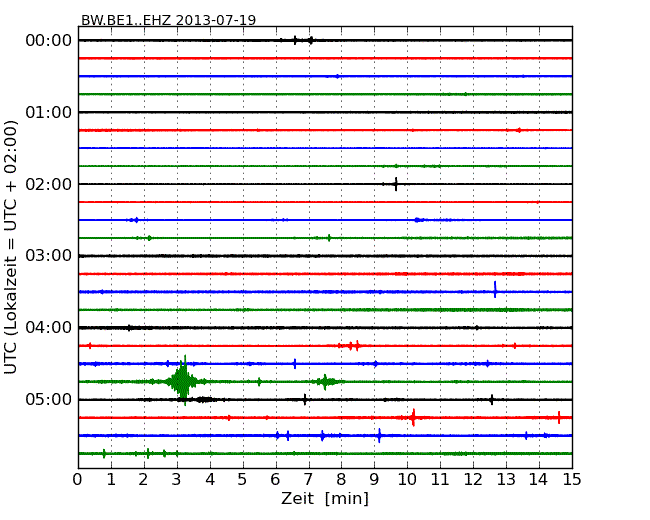Viewport: 650px width, 520px height.
Task: Click the x-axis tick label 6
Action: (276, 480)
